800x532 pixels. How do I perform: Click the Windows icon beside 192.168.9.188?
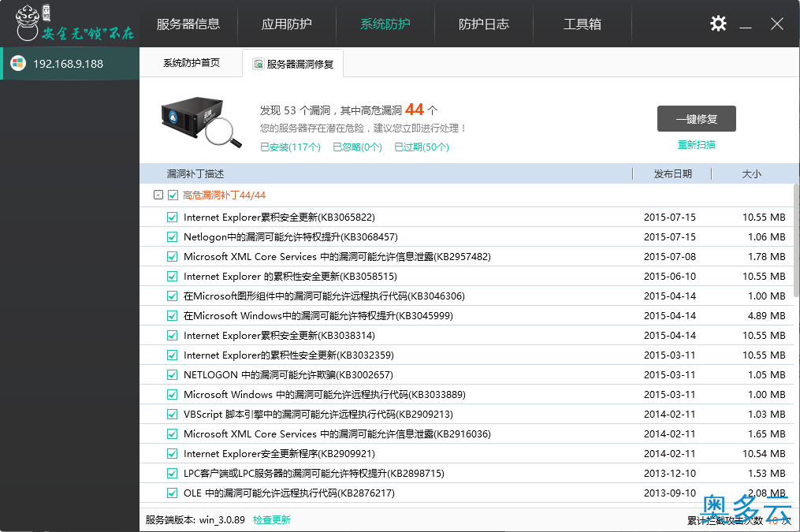point(18,63)
